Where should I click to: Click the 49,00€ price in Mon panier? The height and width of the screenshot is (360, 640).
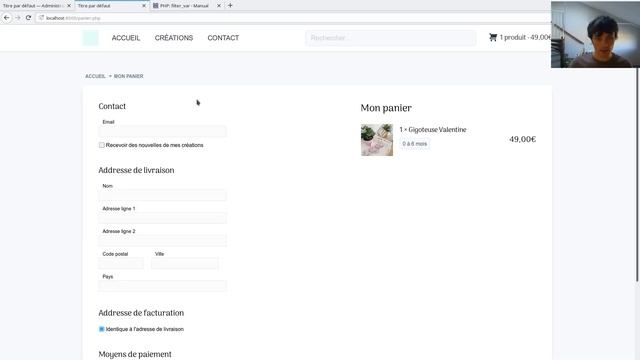point(522,140)
